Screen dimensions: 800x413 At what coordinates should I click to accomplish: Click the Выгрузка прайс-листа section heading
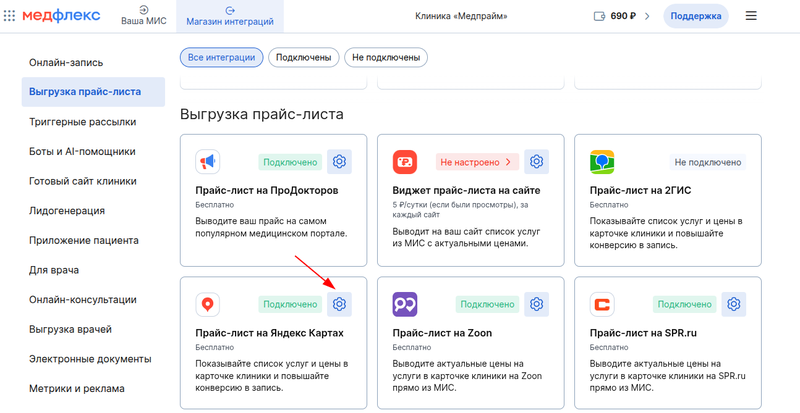coord(262,114)
